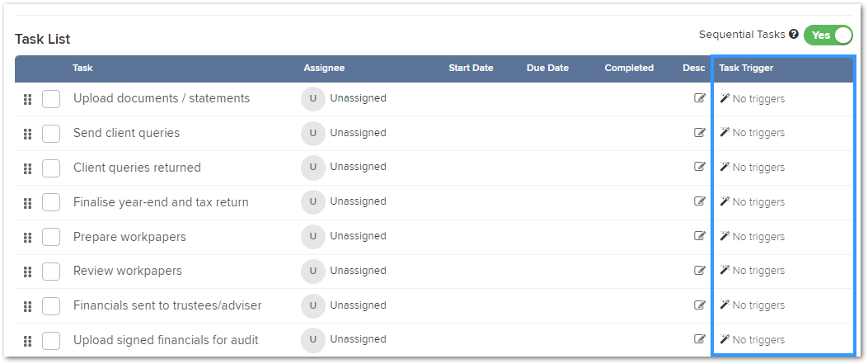Choose assignee for Prepare workpapers task

(344, 236)
